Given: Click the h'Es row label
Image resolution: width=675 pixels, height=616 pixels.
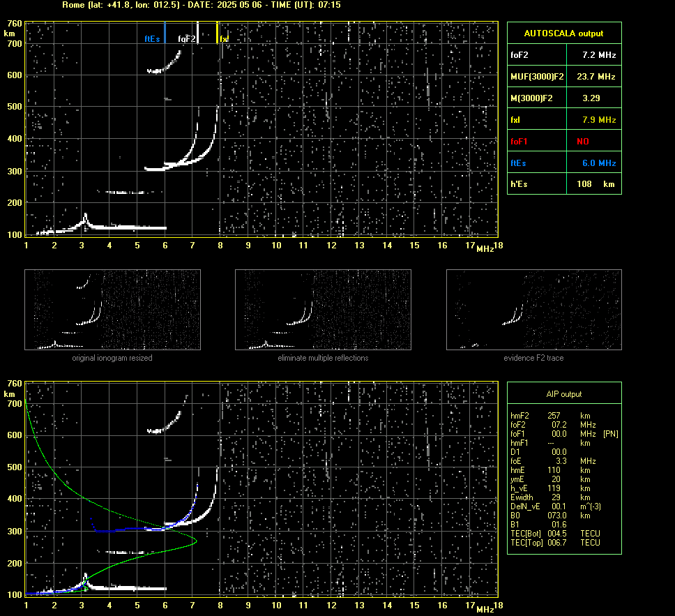Looking at the screenshot, I should click(519, 184).
